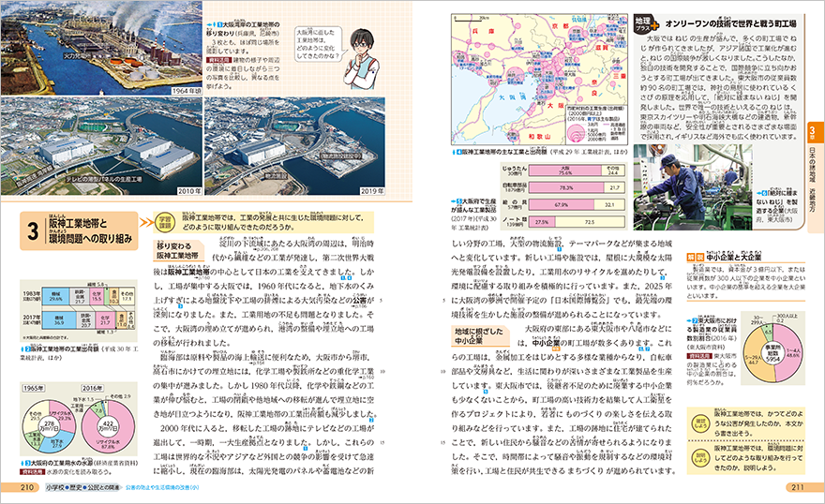Click the 物流施設 label on 2019 photo

coord(275,175)
